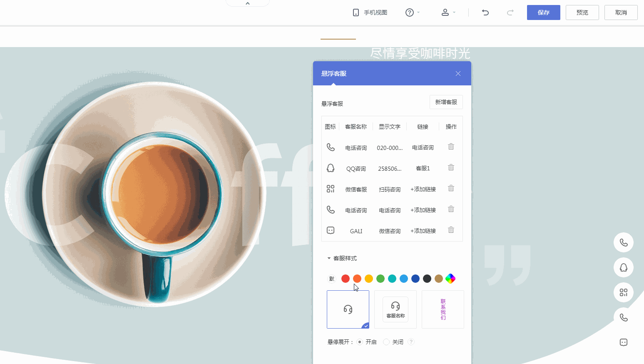Open the user account dropdown
The width and height of the screenshot is (644, 364).
448,12
